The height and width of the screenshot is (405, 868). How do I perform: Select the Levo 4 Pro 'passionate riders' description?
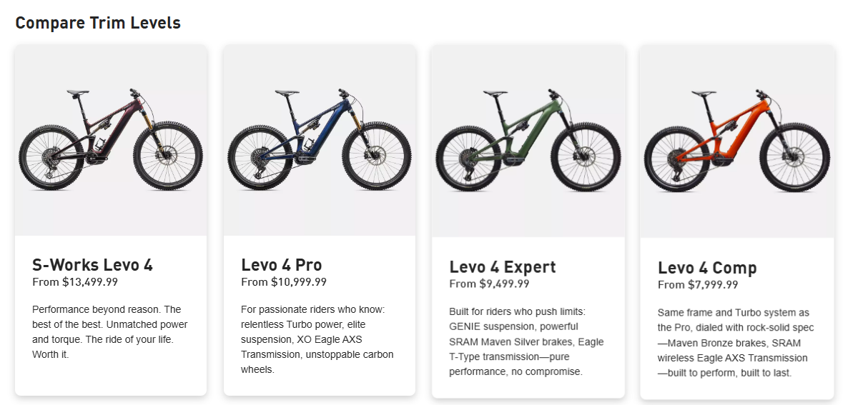tap(318, 339)
